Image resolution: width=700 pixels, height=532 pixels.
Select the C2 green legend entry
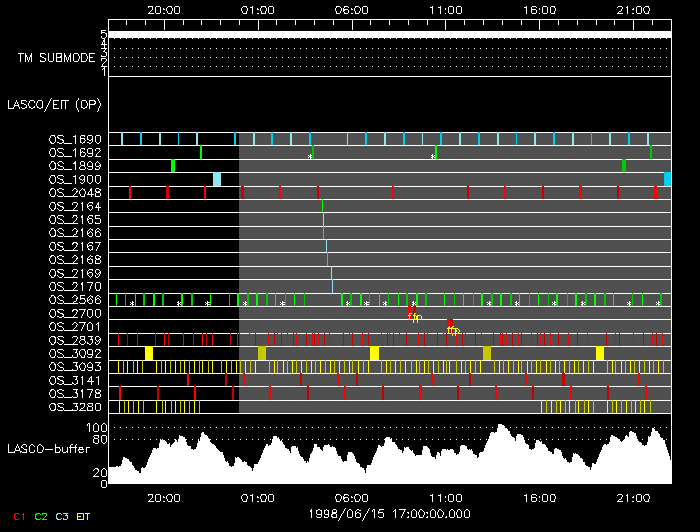pos(41,515)
